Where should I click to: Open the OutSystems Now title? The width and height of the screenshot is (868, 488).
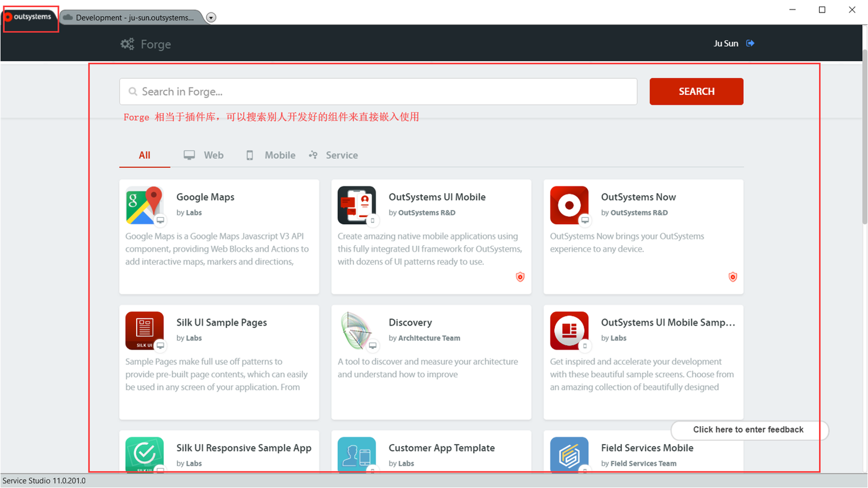coord(638,197)
